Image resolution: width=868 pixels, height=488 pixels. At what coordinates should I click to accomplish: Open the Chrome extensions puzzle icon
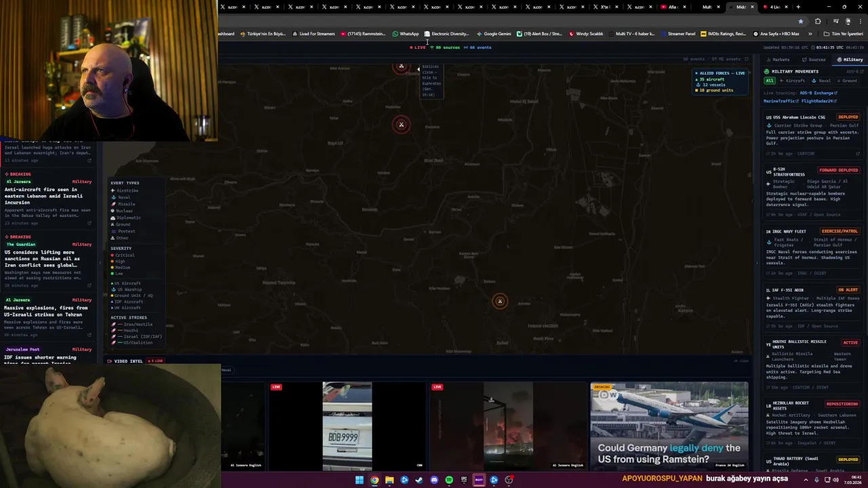point(818,21)
